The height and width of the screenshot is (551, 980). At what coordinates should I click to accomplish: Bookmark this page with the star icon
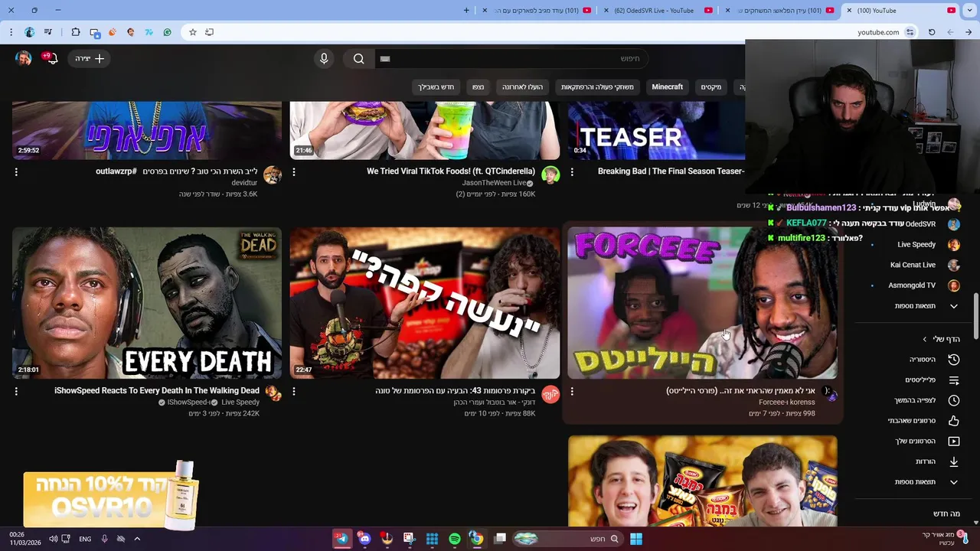click(193, 32)
